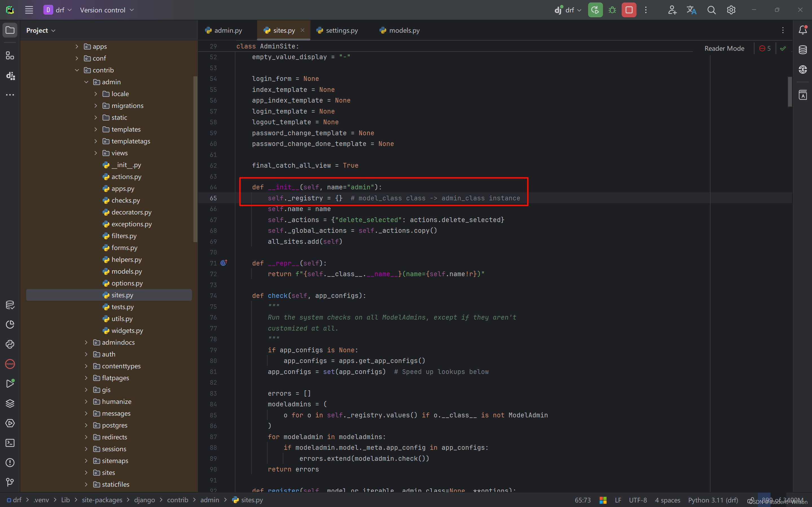Click the Windows colored logo in status bar
This screenshot has width=812, height=507.
click(x=603, y=500)
